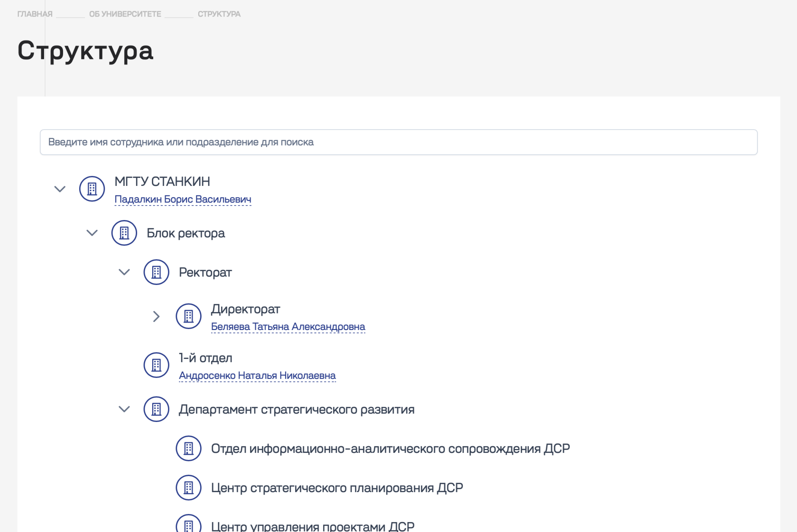Collapse Департамент стратегического развития branch
Screen dimensions: 797x532
click(124, 409)
